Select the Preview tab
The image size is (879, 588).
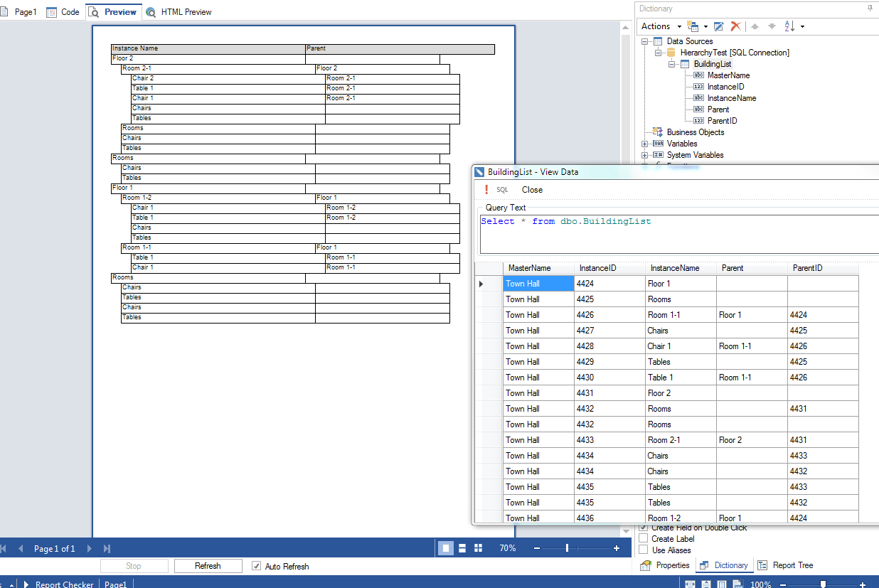tap(113, 12)
